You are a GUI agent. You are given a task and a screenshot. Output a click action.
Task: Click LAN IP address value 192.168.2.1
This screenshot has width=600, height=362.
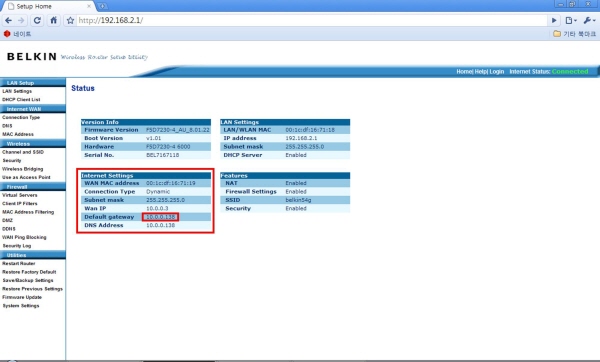tap(302, 138)
